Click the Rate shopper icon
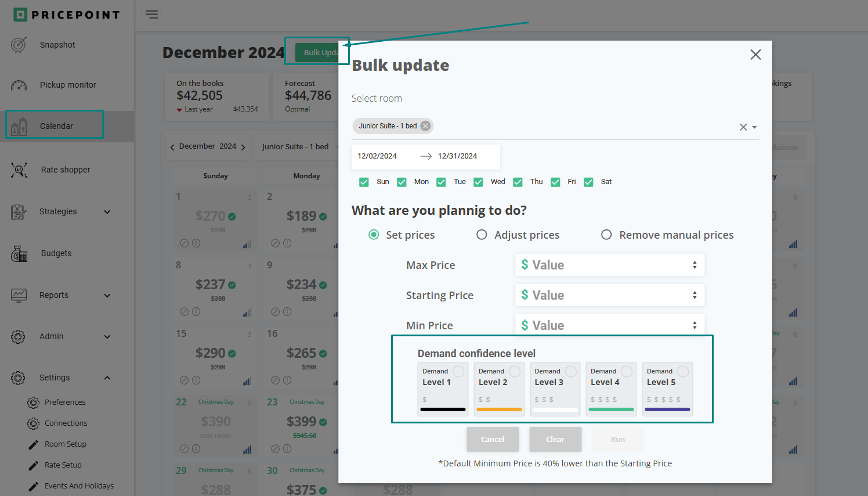The image size is (868, 496). [x=19, y=170]
